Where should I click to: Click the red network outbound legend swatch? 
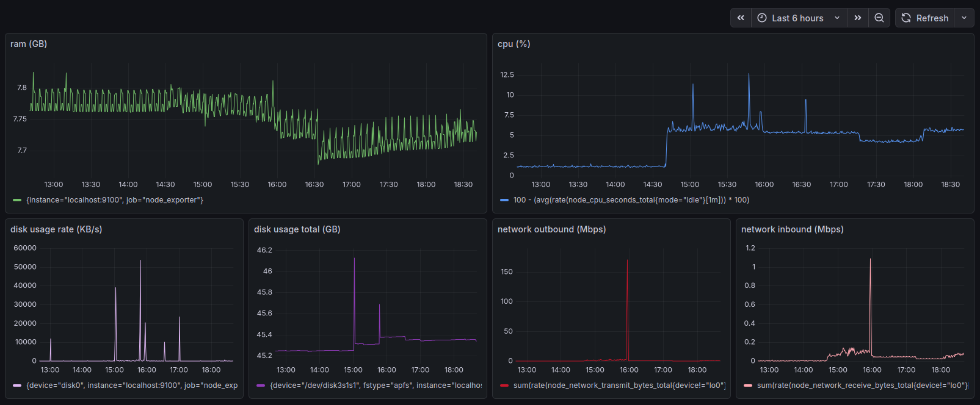504,385
